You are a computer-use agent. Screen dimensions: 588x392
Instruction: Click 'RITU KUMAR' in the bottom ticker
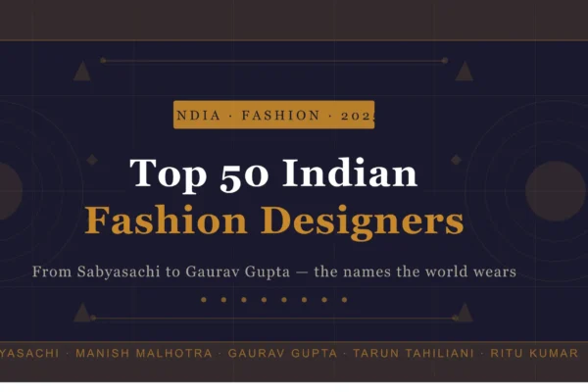(x=534, y=354)
